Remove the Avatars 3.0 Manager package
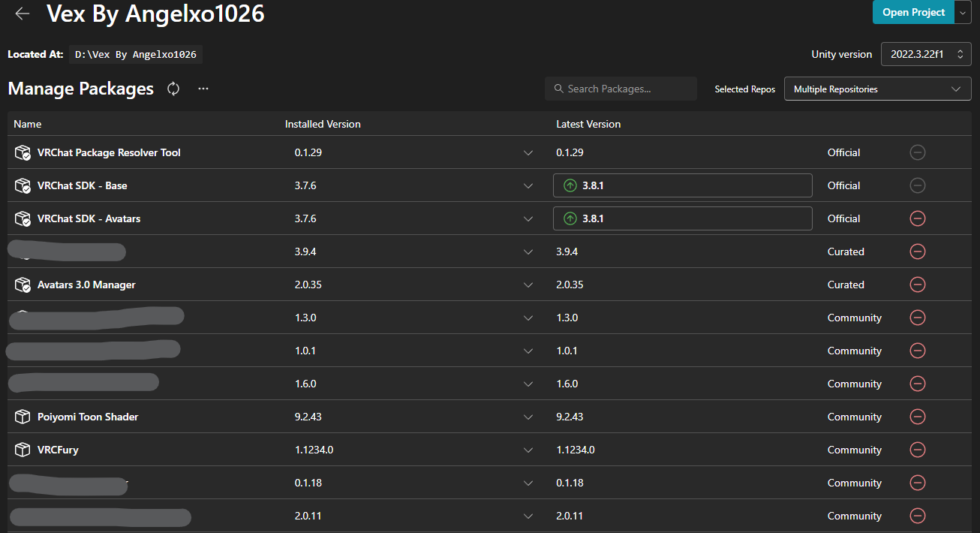Viewport: 980px width, 533px height. 917,285
